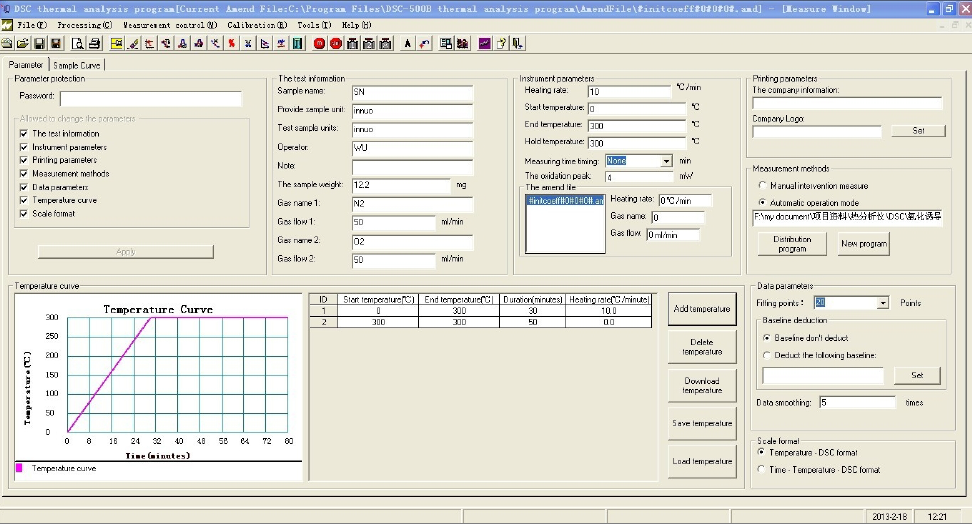Click the blue X toolbar icon

(248, 43)
